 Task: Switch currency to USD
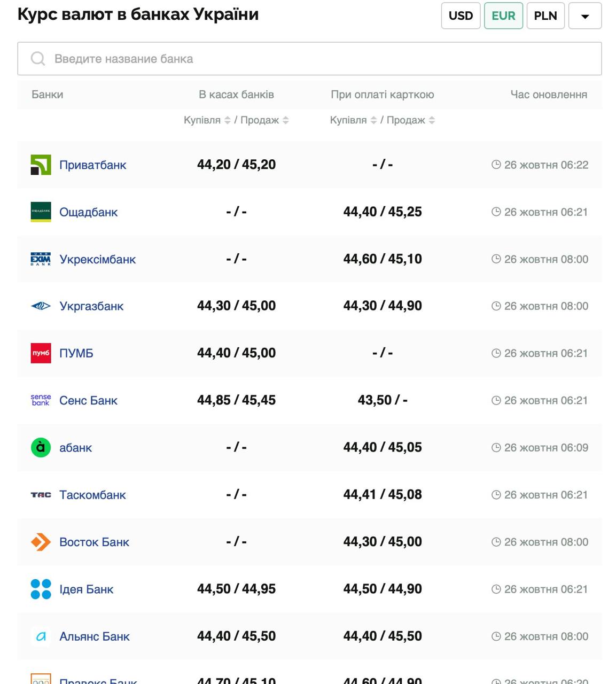pos(461,15)
